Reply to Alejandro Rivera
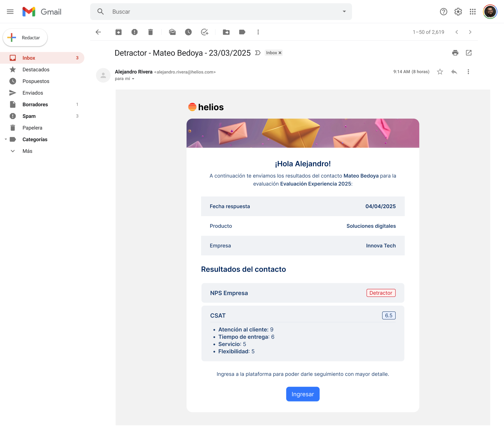This screenshot has height=440, width=504. click(454, 72)
